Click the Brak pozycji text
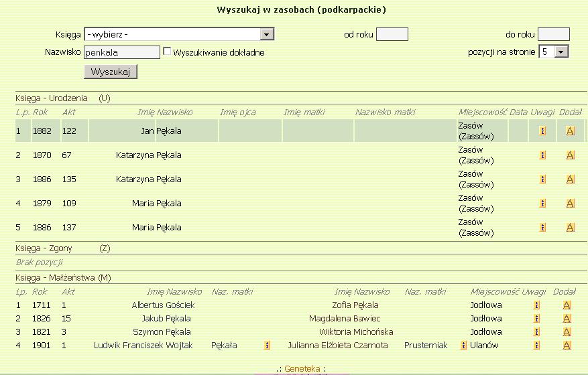The height and width of the screenshot is (375, 588). coord(39,262)
